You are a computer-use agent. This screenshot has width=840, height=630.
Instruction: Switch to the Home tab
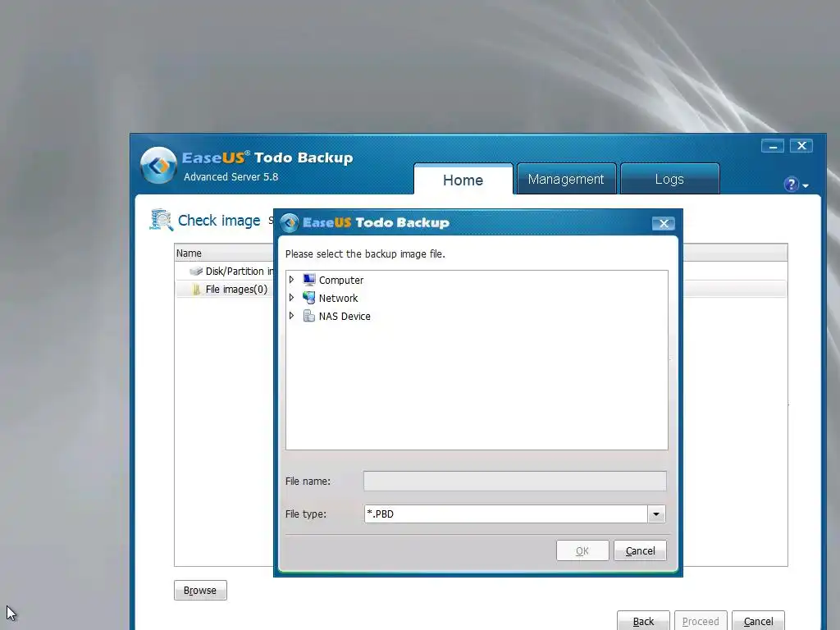pos(463,180)
